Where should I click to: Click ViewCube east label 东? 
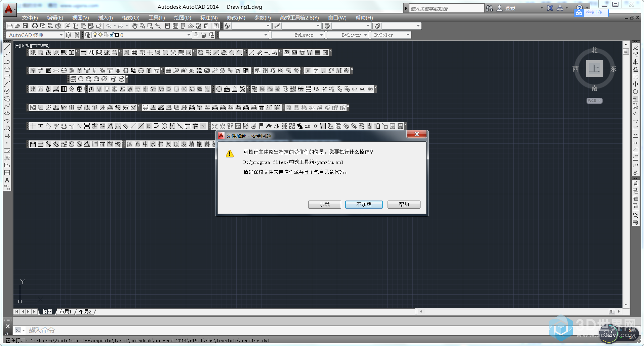click(613, 69)
